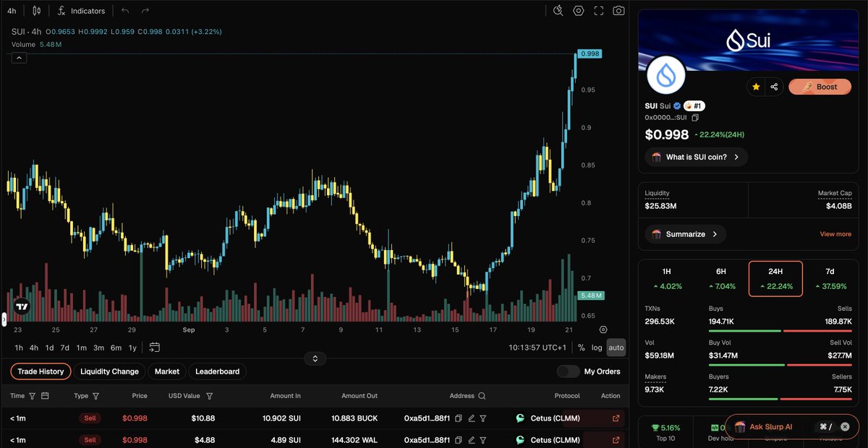Select the 7d stats period
Image resolution: width=868 pixels, height=448 pixels.
click(830, 279)
